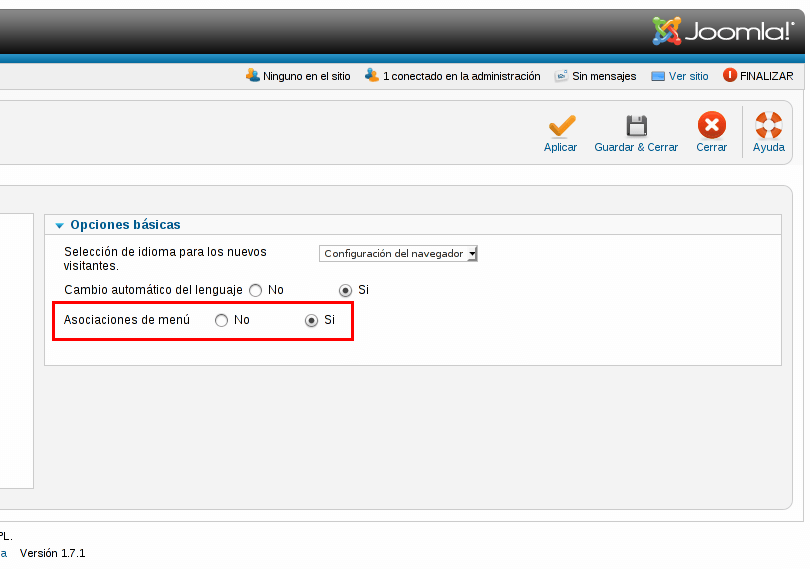Select Si for Cambio automático del lenguaje
The width and height of the screenshot is (810, 569).
click(345, 290)
